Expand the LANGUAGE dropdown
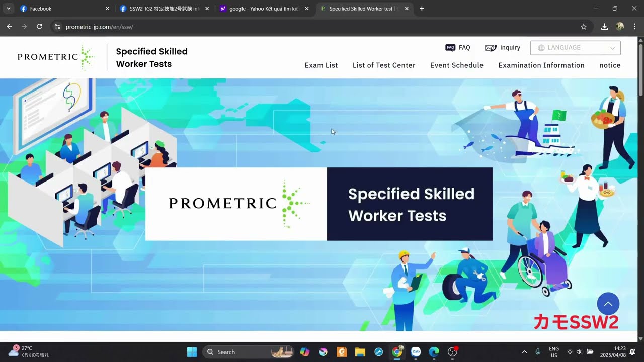Viewport: 644px width, 362px height. click(x=576, y=48)
